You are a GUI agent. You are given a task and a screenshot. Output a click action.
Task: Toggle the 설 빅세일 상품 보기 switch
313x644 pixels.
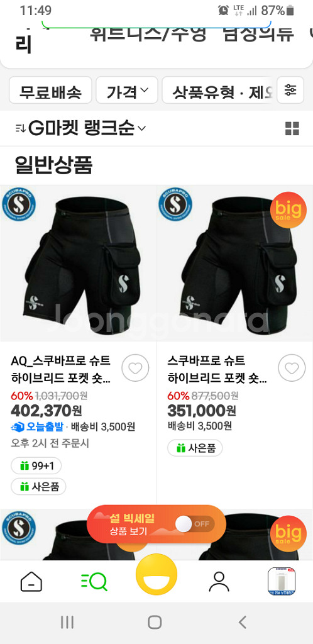pos(194,524)
